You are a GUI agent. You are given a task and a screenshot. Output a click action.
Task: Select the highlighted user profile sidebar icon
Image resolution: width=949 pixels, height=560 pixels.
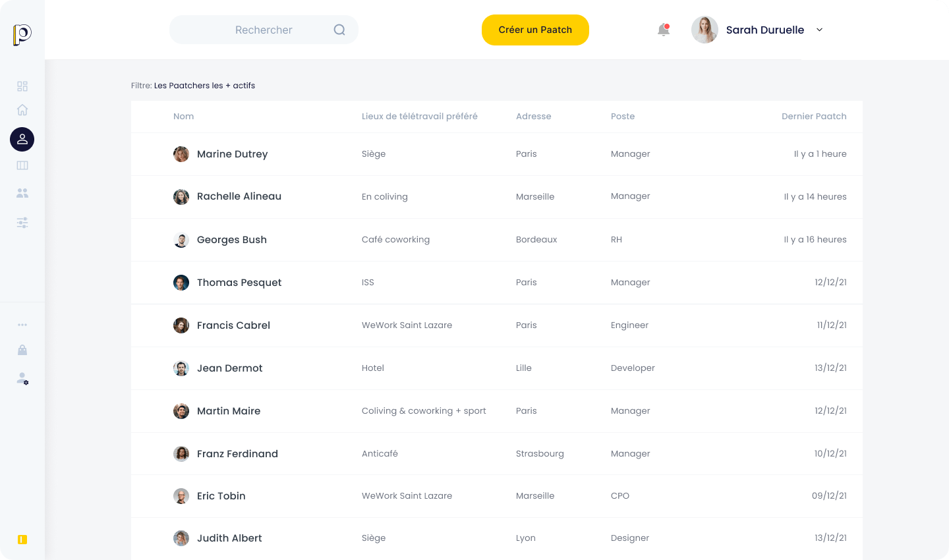pos(22,139)
